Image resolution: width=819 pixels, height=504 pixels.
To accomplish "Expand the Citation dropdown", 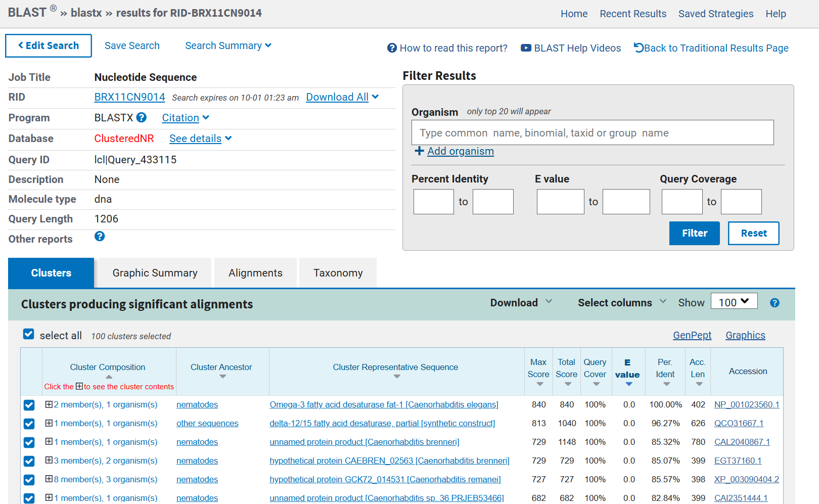I will (x=186, y=118).
